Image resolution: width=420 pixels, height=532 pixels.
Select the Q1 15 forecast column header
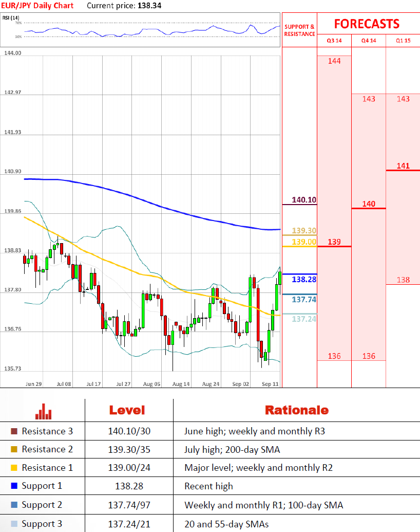403,41
